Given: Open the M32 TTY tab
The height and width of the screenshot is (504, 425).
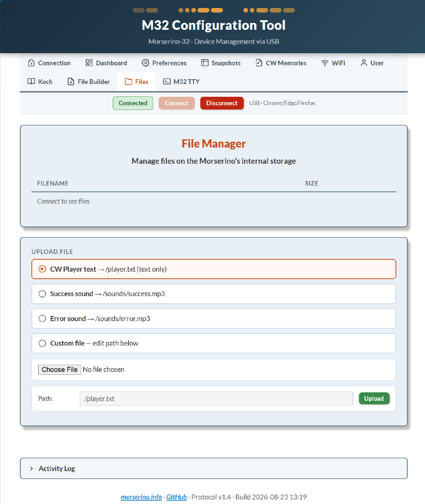Looking at the screenshot, I should point(182,82).
